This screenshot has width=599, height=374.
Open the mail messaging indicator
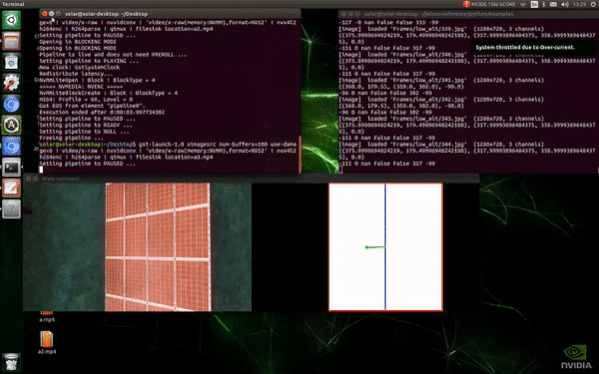click(553, 4)
